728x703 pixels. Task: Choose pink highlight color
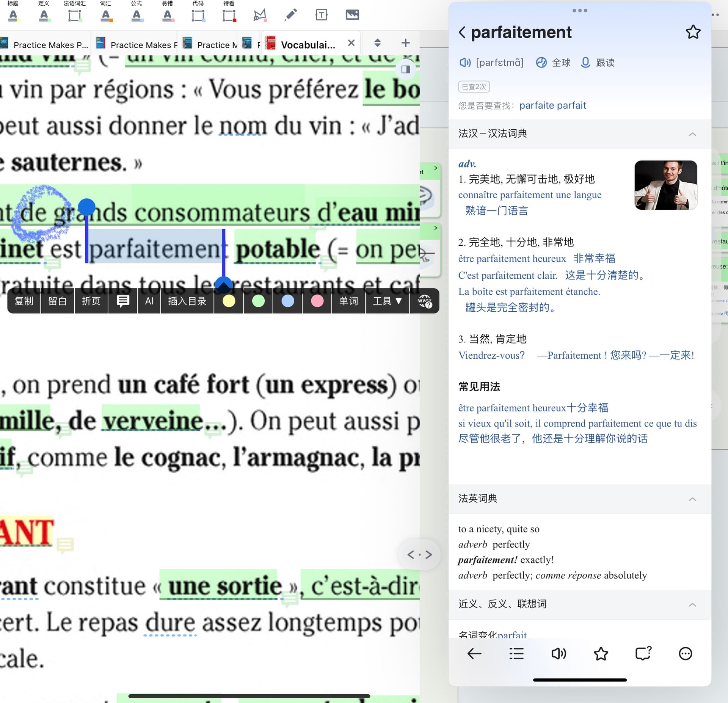(317, 301)
